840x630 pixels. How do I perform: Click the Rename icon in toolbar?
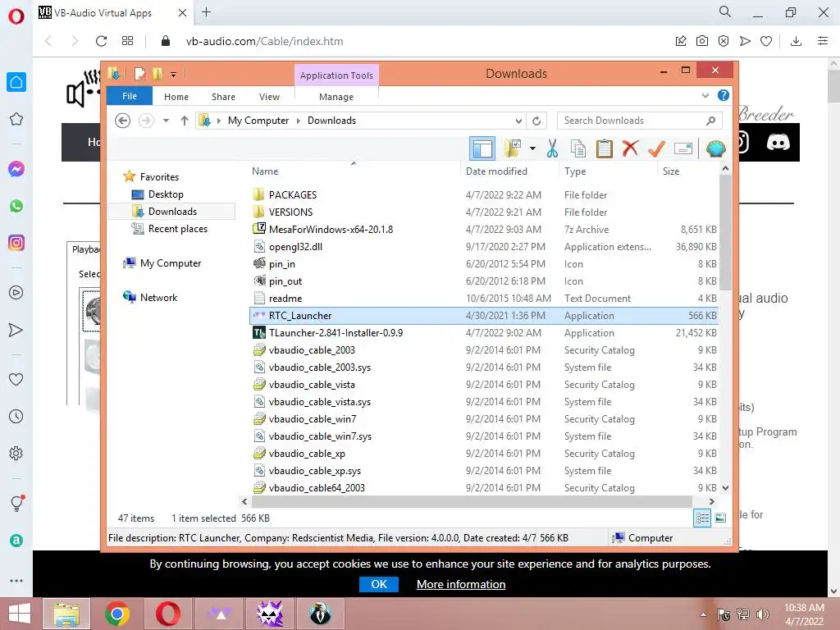click(683, 148)
